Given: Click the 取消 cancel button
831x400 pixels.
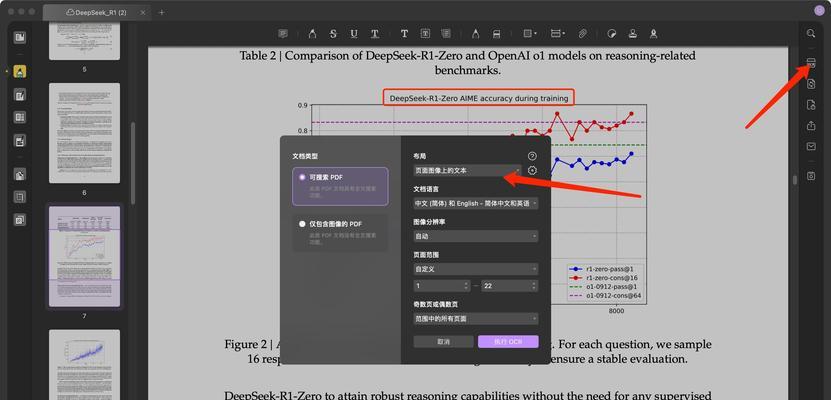Looking at the screenshot, I should [x=444, y=342].
